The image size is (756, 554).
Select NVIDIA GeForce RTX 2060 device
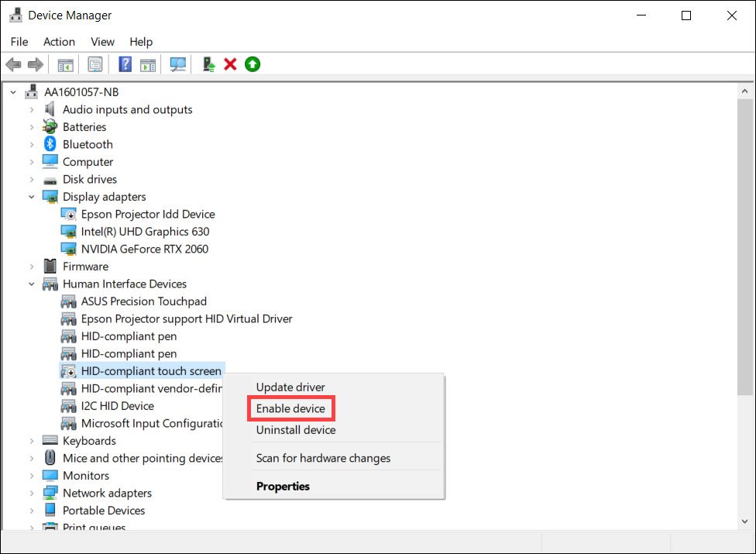pyautogui.click(x=144, y=249)
